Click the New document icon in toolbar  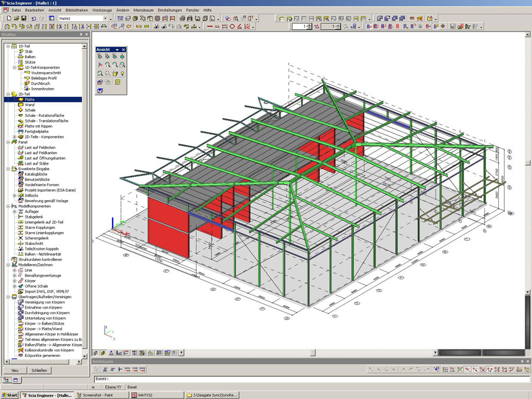pos(9,18)
